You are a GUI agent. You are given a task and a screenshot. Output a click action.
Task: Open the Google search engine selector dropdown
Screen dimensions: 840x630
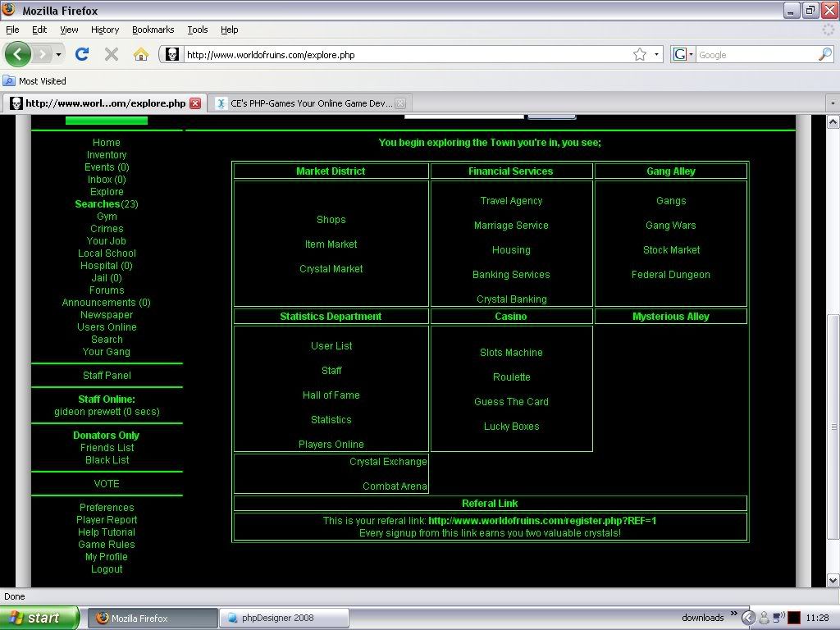pyautogui.click(x=683, y=55)
